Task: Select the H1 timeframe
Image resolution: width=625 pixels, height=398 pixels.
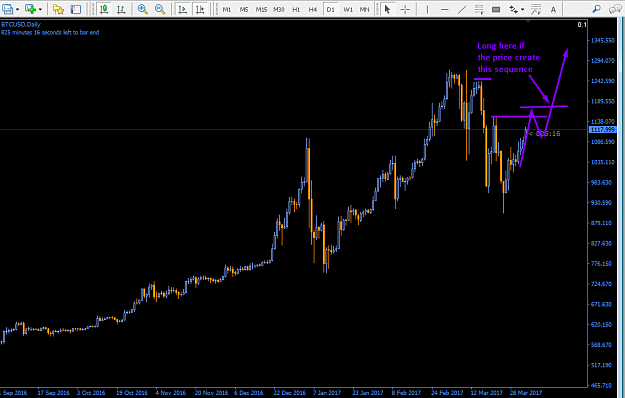Action: 296,9
